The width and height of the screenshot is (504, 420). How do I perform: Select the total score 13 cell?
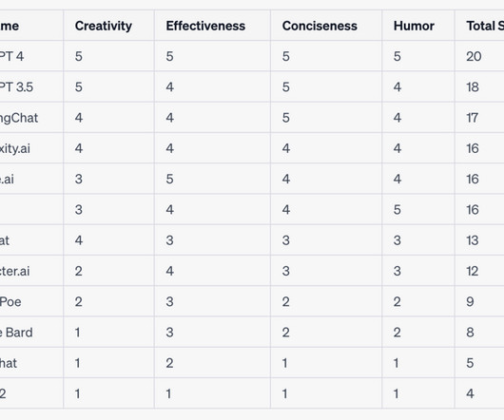click(473, 240)
